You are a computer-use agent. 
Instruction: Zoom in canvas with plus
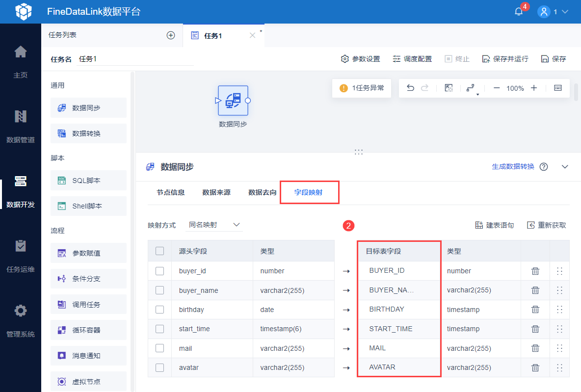pos(533,88)
